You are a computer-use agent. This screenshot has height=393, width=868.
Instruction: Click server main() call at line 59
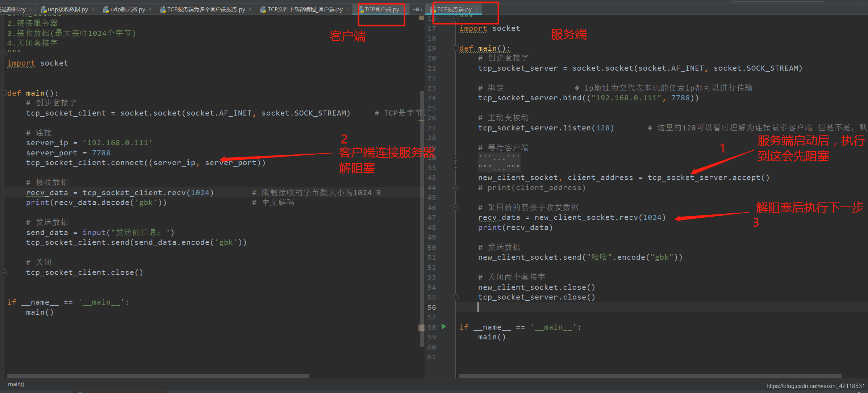pos(492,337)
